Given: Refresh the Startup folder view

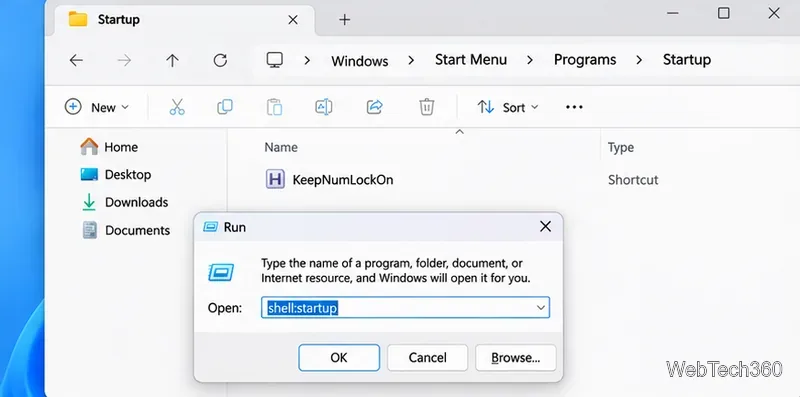Looking at the screenshot, I should coord(220,60).
